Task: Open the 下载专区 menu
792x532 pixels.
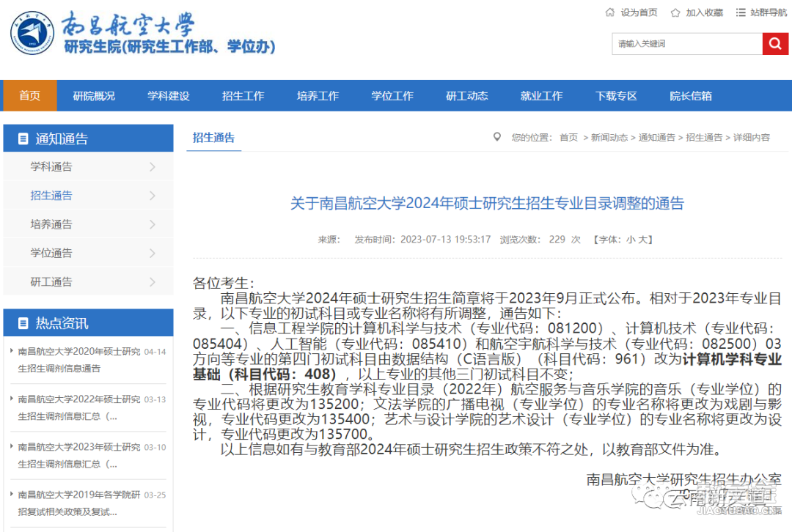Action: click(616, 96)
